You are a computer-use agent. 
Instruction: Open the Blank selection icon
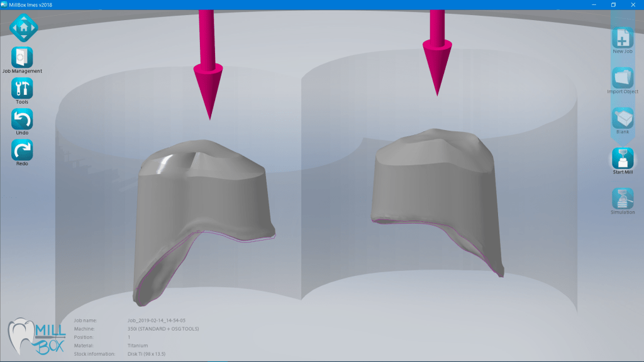pyautogui.click(x=623, y=118)
